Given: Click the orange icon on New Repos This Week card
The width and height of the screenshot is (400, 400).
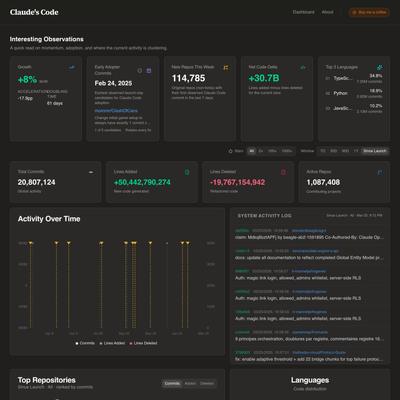Looking at the screenshot, I should [226, 68].
